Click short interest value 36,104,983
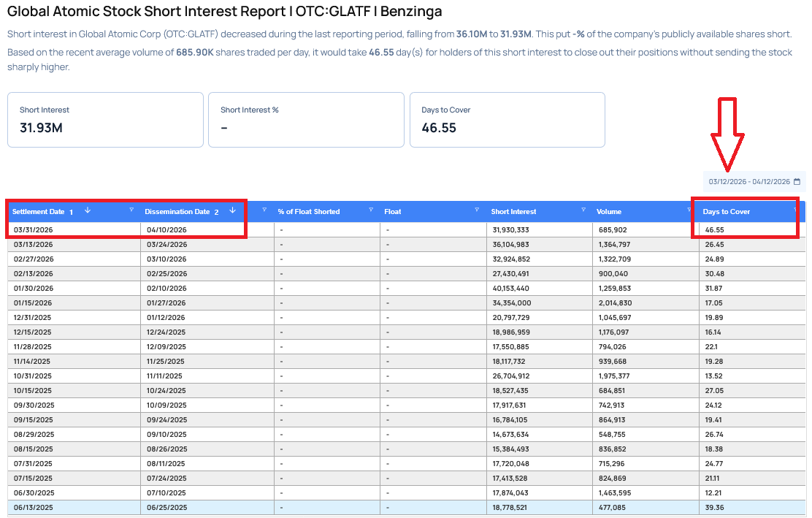This screenshot has width=812, height=518. click(511, 245)
